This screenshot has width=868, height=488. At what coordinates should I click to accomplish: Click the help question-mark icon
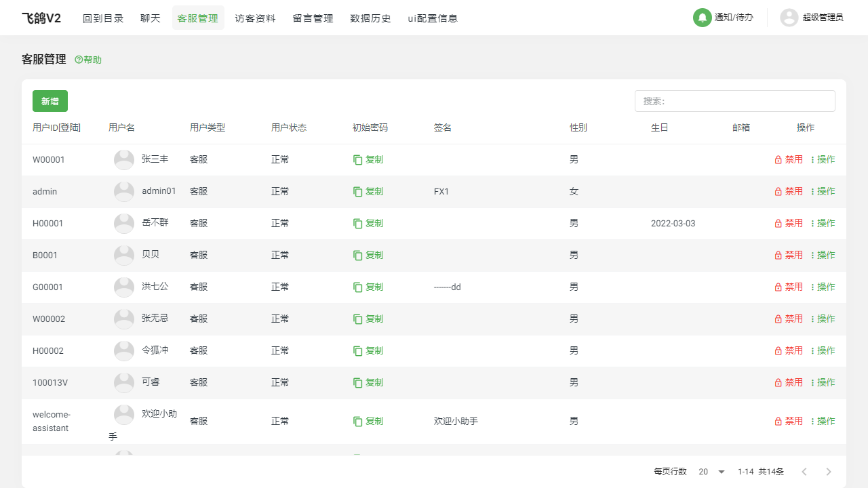(79, 60)
